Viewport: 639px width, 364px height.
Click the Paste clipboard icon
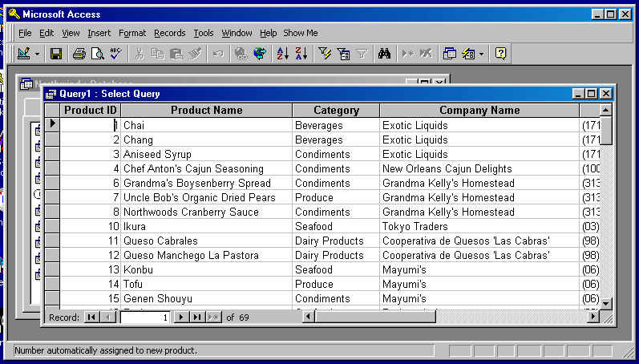pyautogui.click(x=176, y=54)
